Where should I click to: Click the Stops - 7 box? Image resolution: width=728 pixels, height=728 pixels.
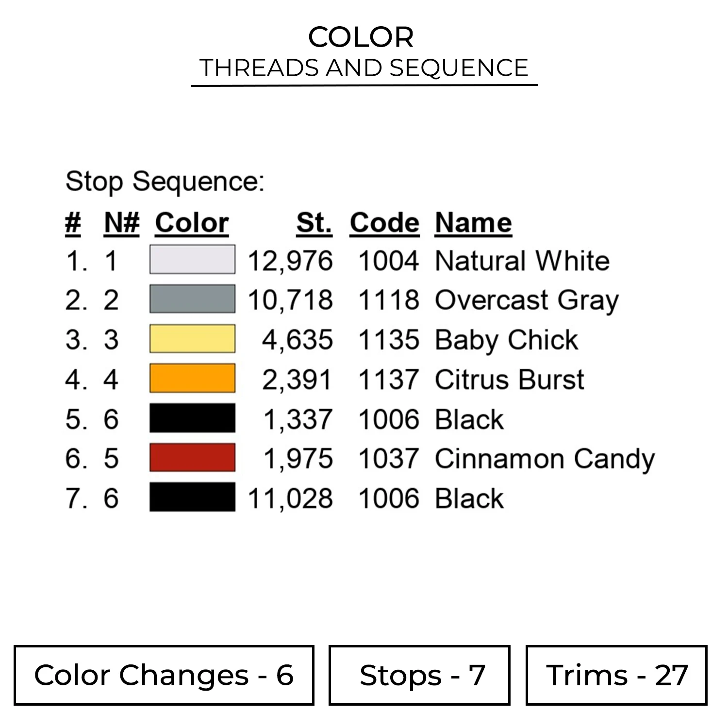[x=419, y=675]
